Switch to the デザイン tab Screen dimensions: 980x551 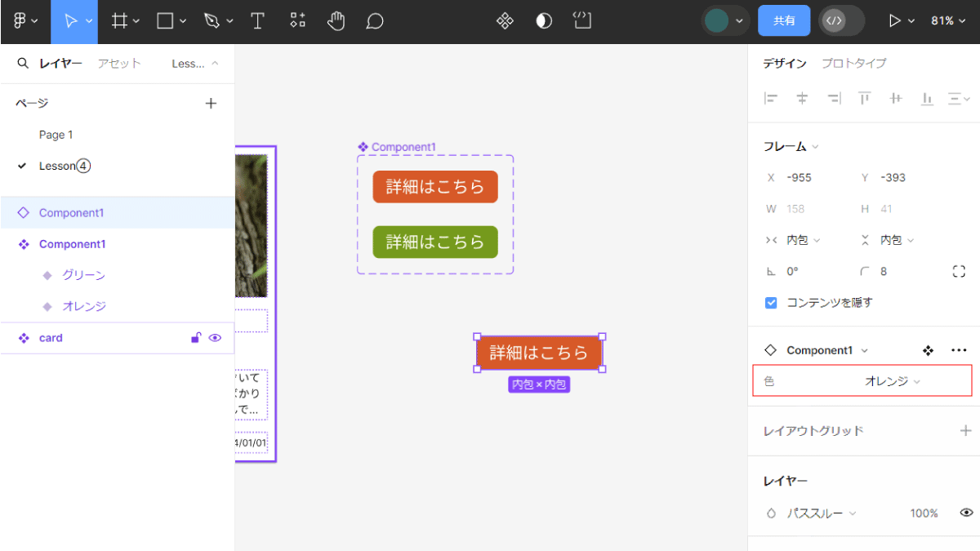coord(785,63)
